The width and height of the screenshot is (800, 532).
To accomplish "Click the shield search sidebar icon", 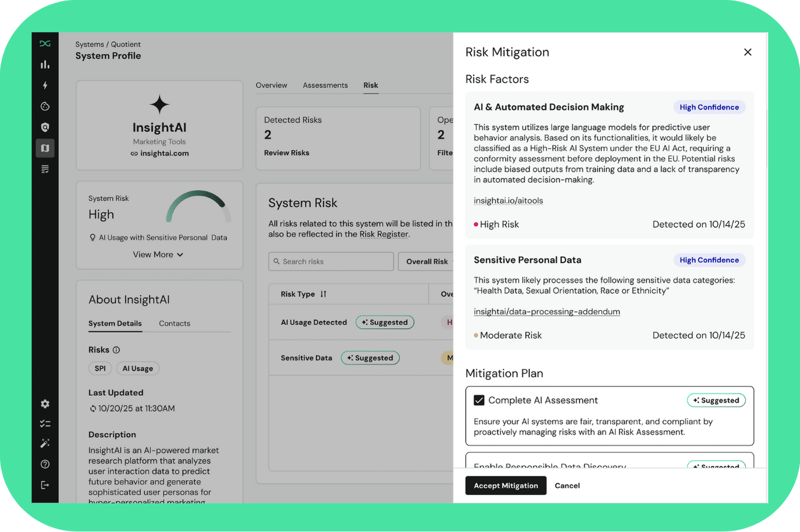I will coord(45,127).
